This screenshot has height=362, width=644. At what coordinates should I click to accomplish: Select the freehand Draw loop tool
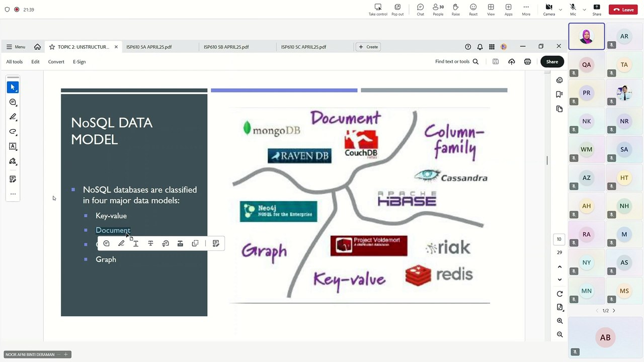[13, 132]
